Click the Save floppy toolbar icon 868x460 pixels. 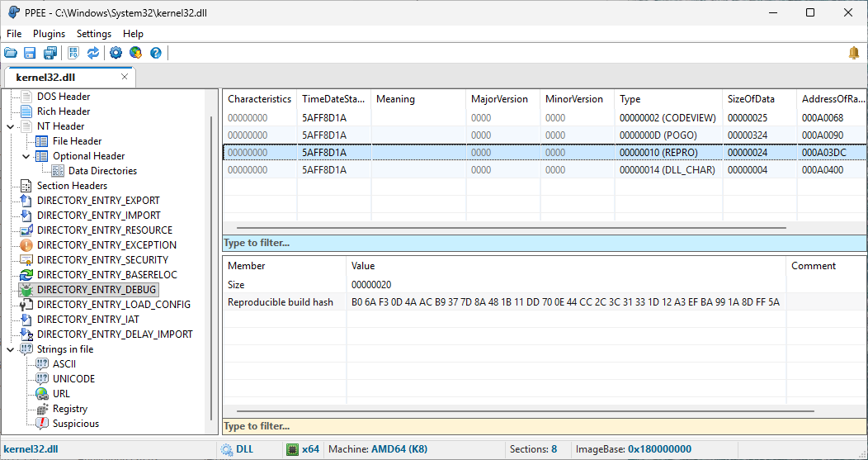(30, 53)
